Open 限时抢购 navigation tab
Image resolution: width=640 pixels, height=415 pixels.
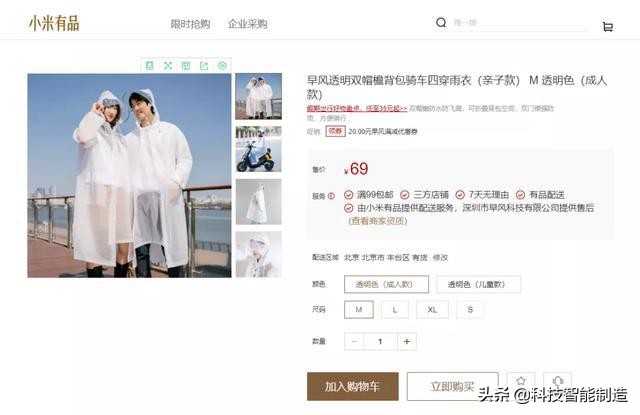point(190,24)
